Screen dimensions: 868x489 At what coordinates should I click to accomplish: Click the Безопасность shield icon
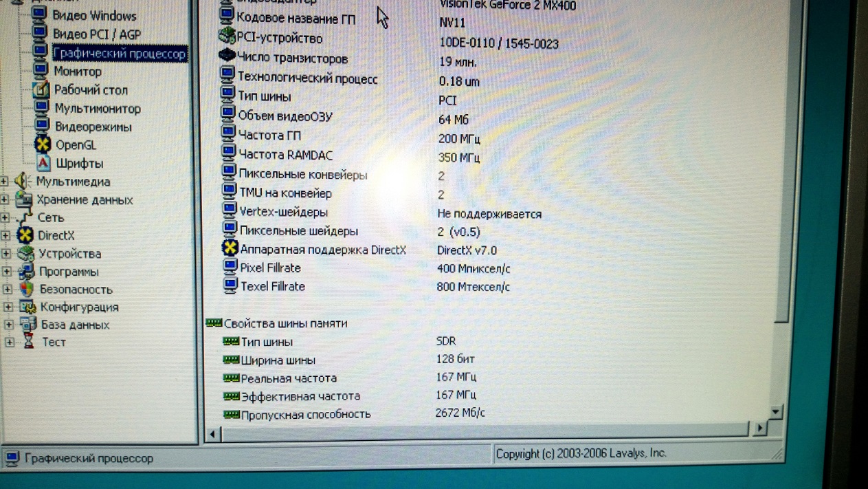coord(27,289)
